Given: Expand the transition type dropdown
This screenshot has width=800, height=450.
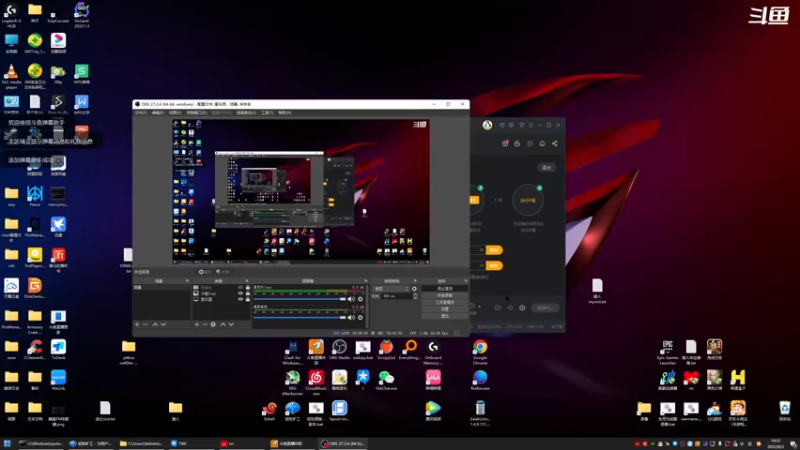Looking at the screenshot, I should coord(391,289).
